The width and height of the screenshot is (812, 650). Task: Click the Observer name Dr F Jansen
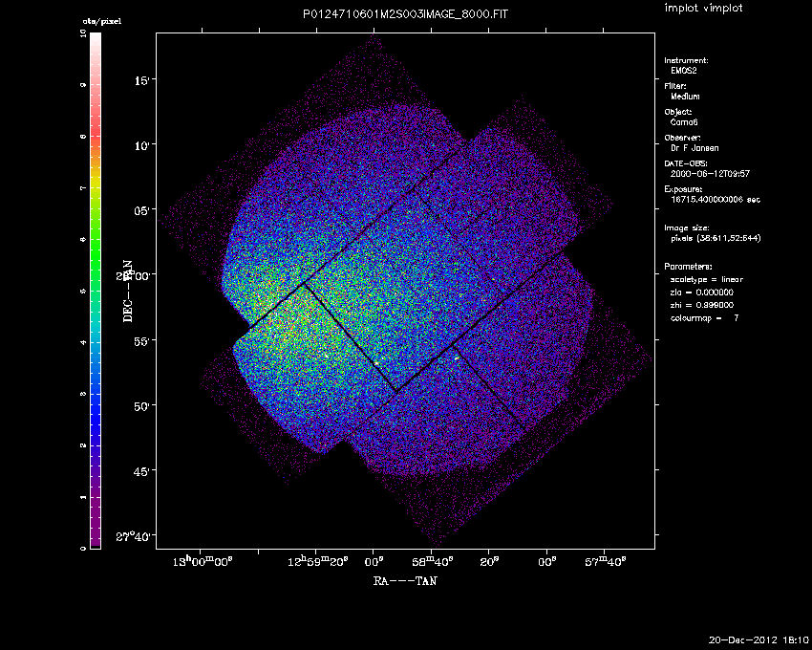[x=694, y=148]
